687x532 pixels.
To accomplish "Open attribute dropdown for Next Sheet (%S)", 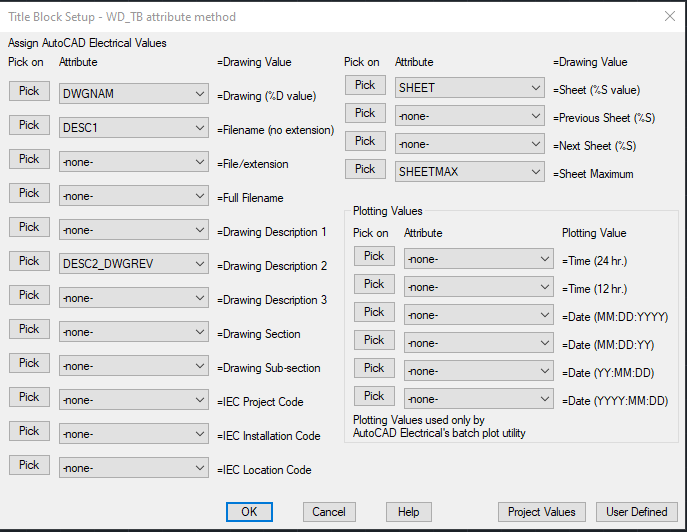I will tap(470, 144).
